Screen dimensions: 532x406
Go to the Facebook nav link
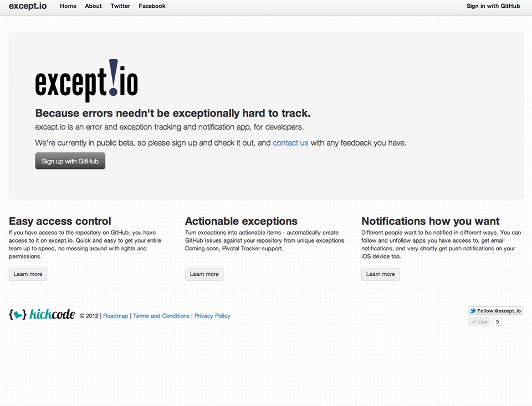pyautogui.click(x=152, y=6)
